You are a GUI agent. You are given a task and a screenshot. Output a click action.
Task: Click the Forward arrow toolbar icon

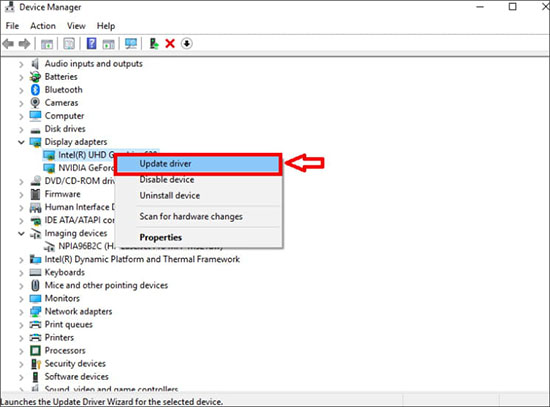point(24,44)
